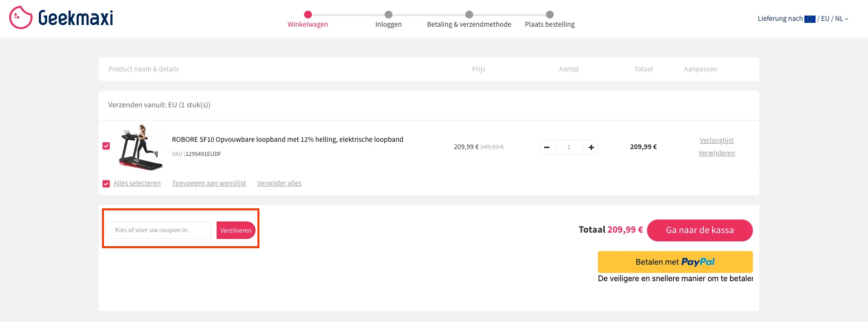Go to the Inloggen step
This screenshot has height=322, width=868.
(388, 24)
